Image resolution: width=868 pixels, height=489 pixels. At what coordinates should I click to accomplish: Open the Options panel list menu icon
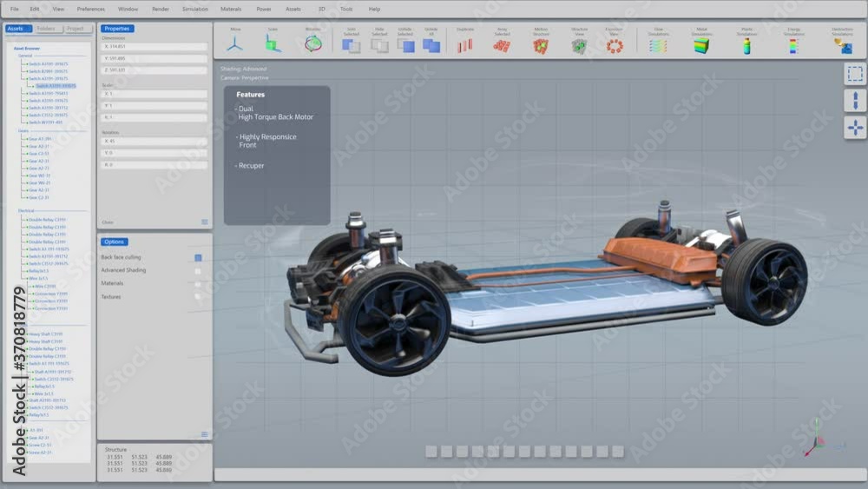(205, 435)
